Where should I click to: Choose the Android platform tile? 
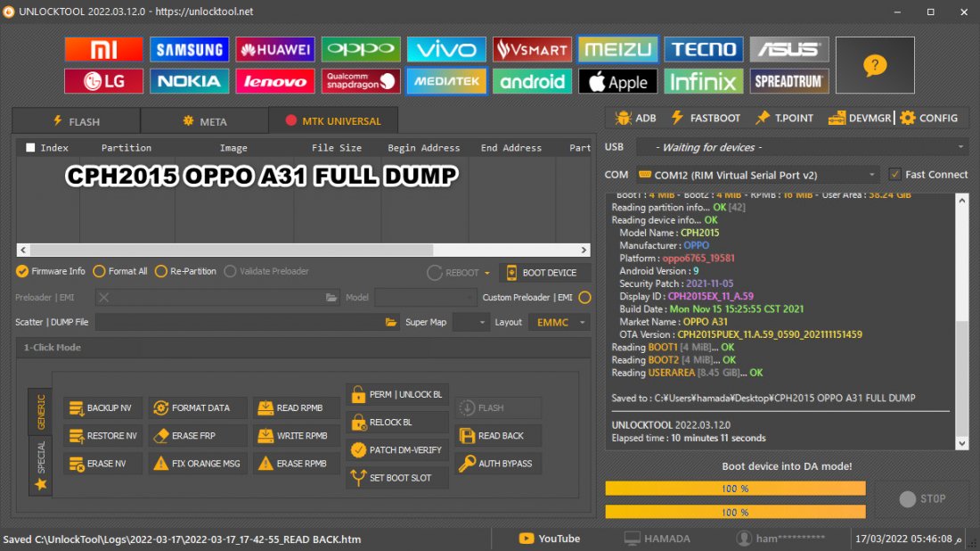pos(532,81)
